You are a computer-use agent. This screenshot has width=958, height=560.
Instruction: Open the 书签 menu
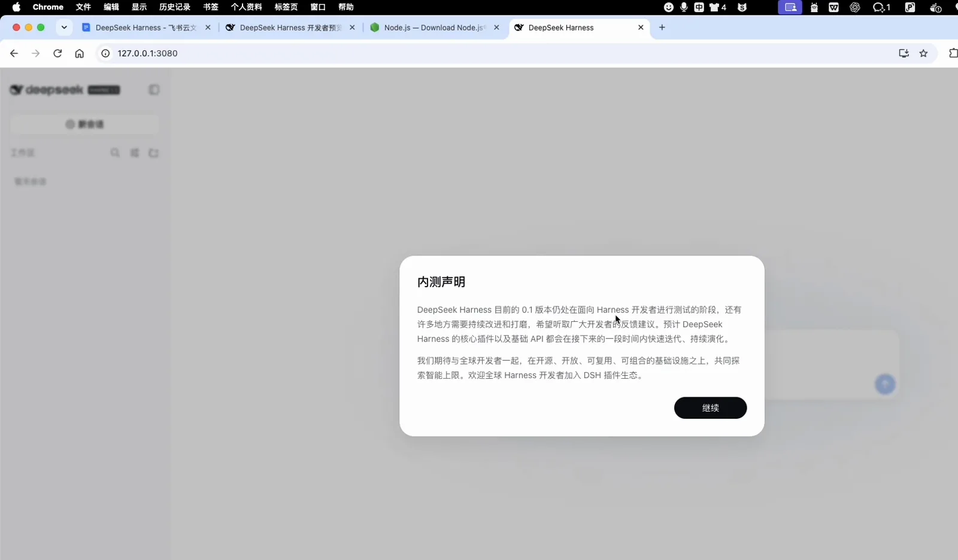coord(211,7)
